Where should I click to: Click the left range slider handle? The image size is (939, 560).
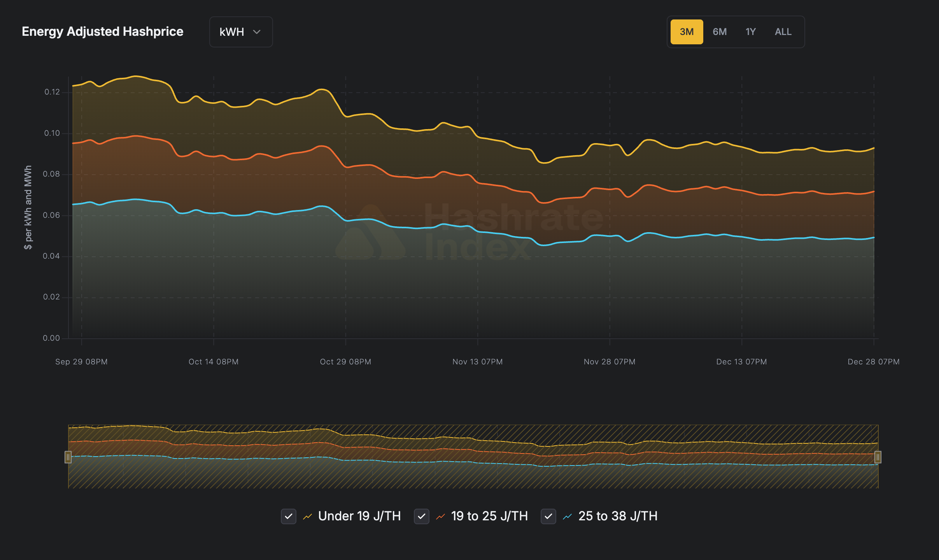(68, 457)
